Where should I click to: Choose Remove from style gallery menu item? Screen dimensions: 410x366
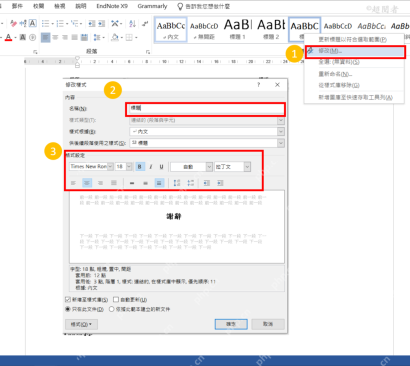coord(355,85)
